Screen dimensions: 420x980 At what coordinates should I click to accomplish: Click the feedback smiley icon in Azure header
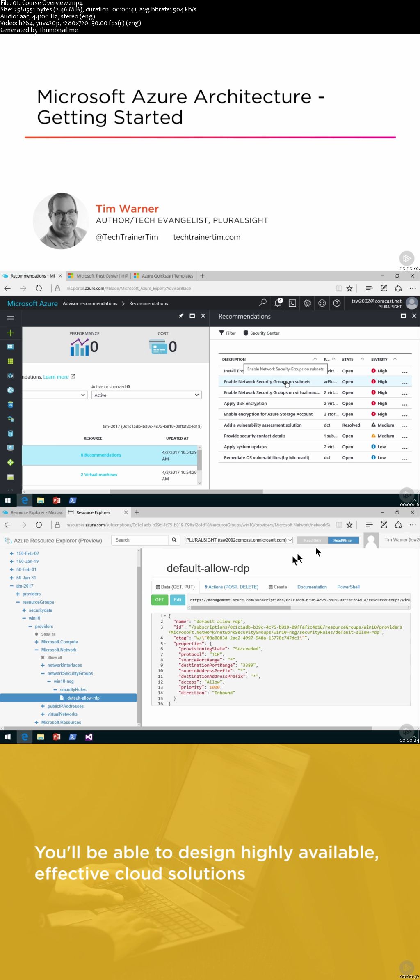pyautogui.click(x=322, y=303)
